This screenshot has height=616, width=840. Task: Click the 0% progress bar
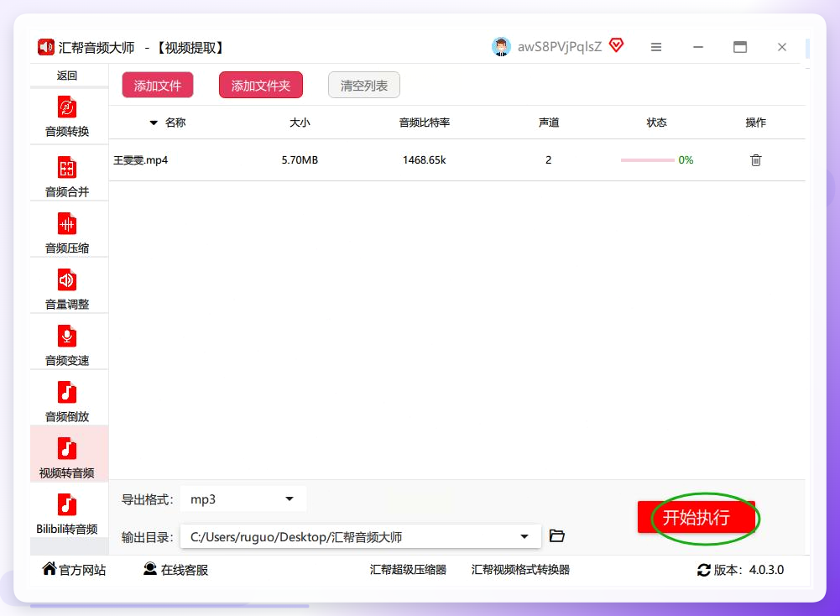[648, 160]
